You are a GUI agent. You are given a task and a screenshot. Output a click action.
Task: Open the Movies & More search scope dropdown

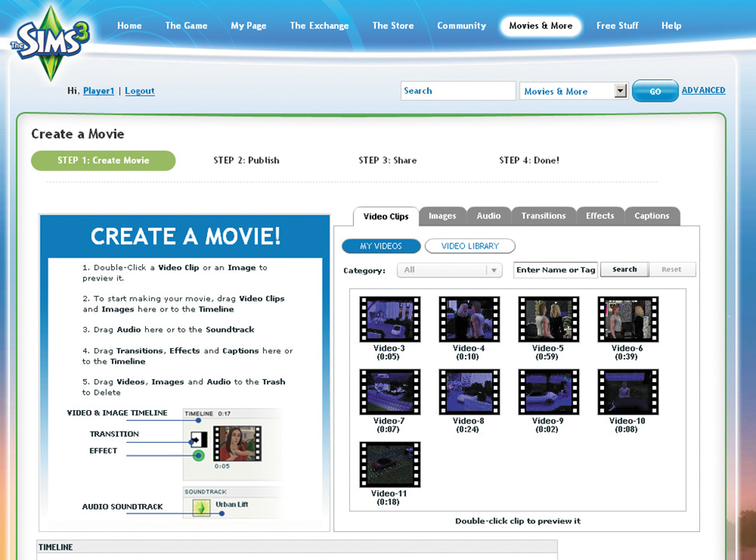coord(574,91)
